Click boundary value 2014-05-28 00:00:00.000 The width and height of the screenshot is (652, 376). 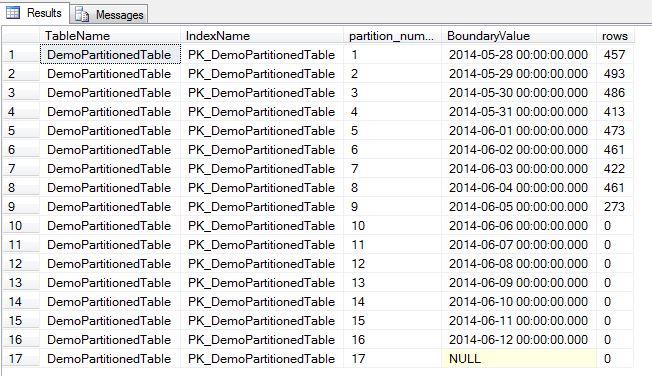pyautogui.click(x=519, y=54)
